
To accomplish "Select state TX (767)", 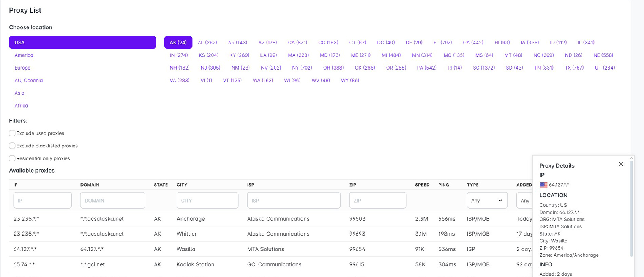I will click(574, 68).
